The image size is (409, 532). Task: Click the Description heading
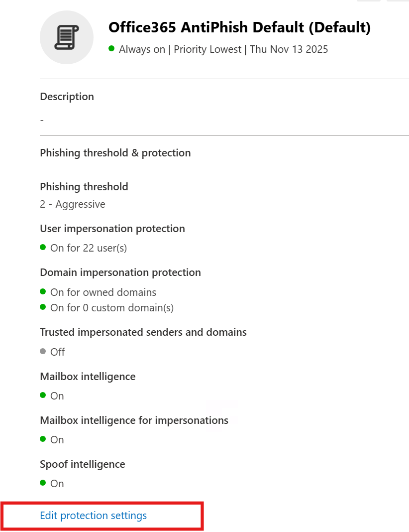pyautogui.click(x=67, y=97)
